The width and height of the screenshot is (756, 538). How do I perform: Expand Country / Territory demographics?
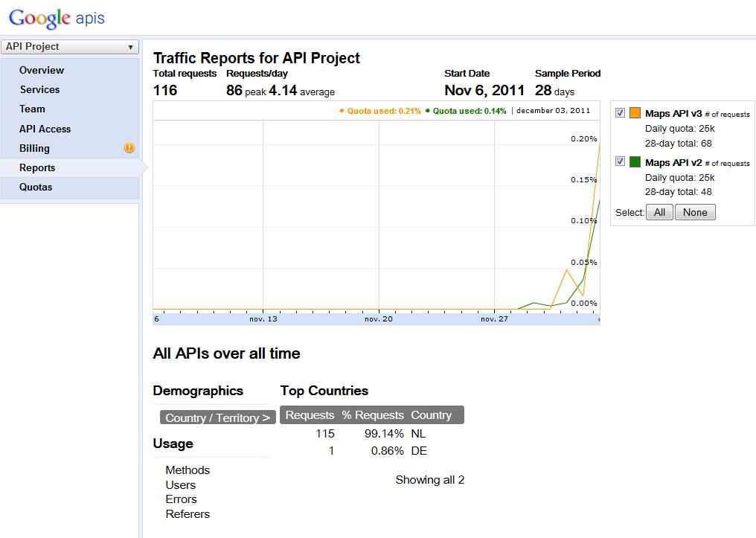217,417
